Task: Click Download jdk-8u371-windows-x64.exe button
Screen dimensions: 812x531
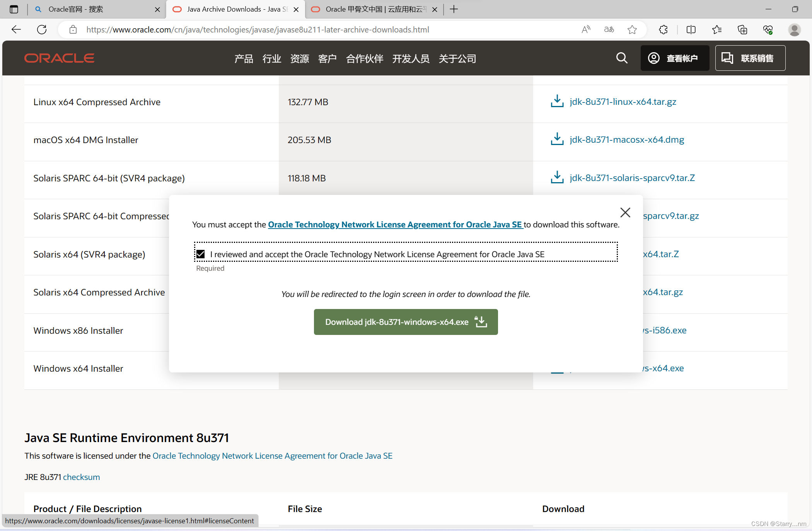Action: tap(406, 322)
